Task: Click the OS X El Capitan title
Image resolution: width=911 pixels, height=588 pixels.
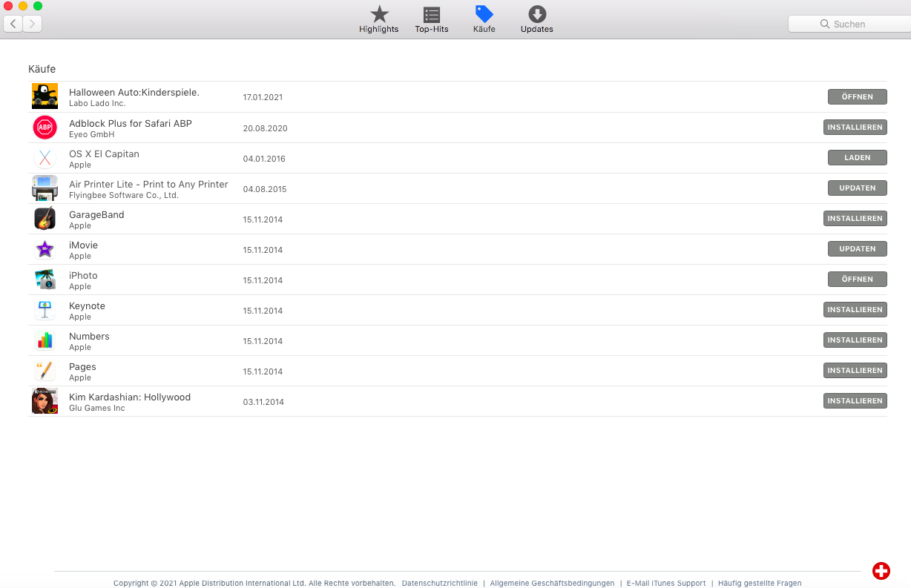Action: (104, 153)
